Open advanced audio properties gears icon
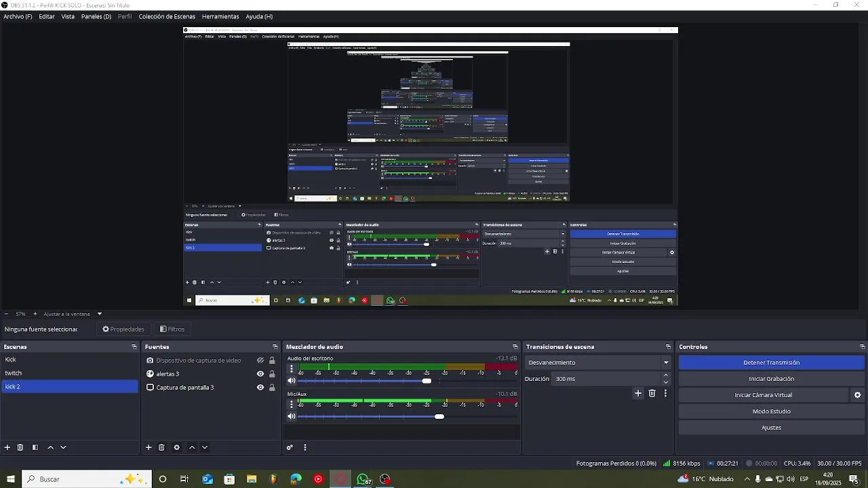The width and height of the screenshot is (868, 488). (290, 447)
